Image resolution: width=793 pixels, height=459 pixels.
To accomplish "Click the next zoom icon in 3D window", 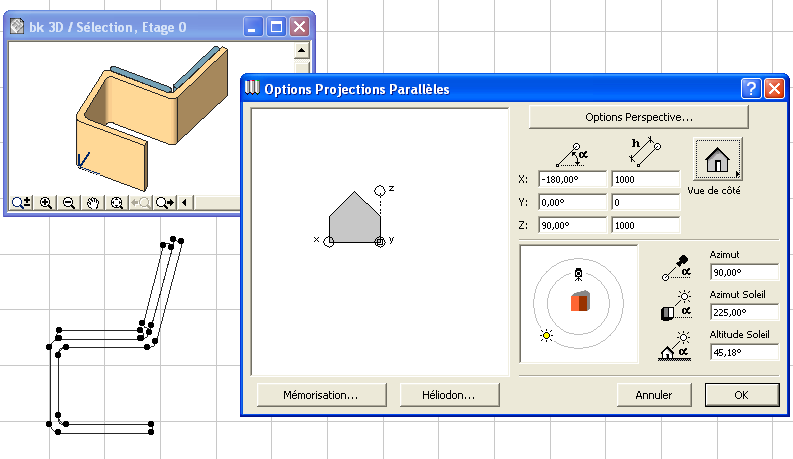I will [164, 203].
